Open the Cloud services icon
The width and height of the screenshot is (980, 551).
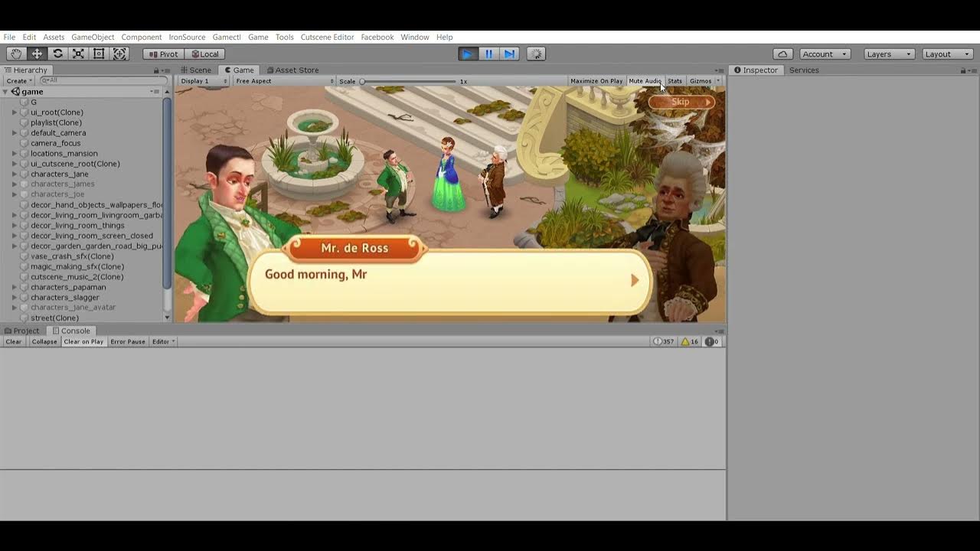tap(782, 54)
